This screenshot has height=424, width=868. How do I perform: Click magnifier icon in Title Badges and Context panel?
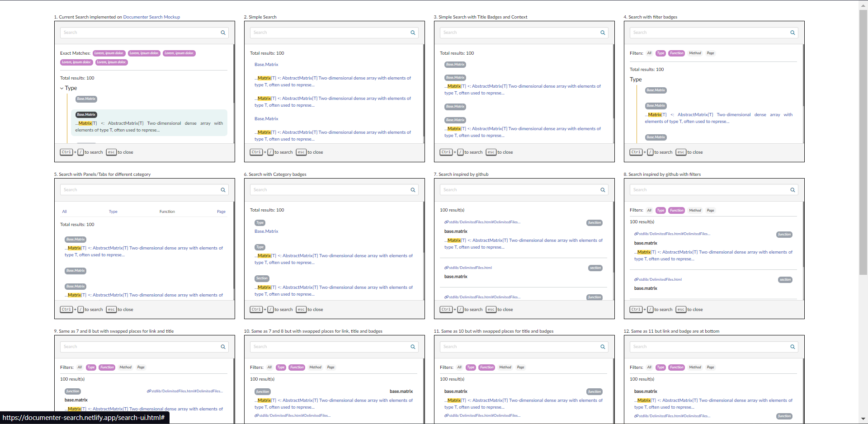pos(602,33)
